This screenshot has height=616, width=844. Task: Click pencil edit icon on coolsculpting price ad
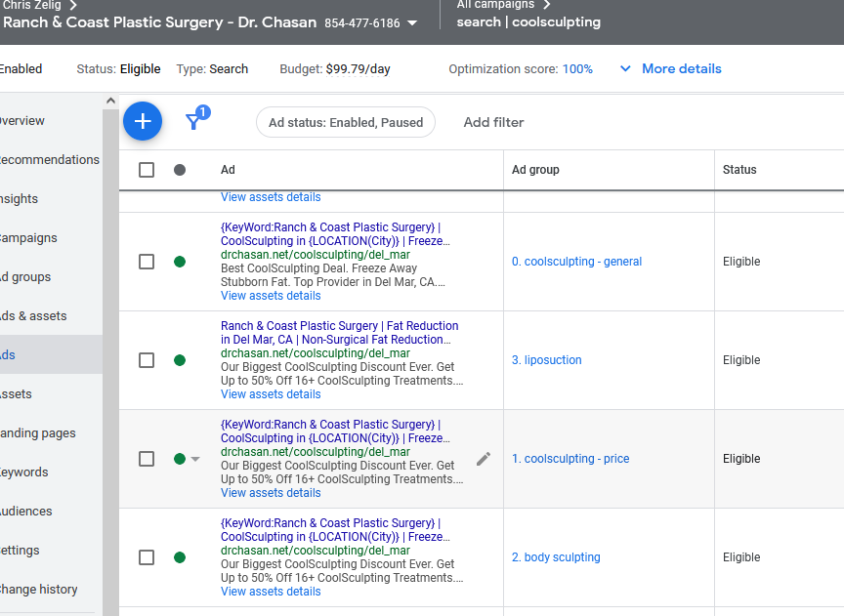click(x=484, y=459)
